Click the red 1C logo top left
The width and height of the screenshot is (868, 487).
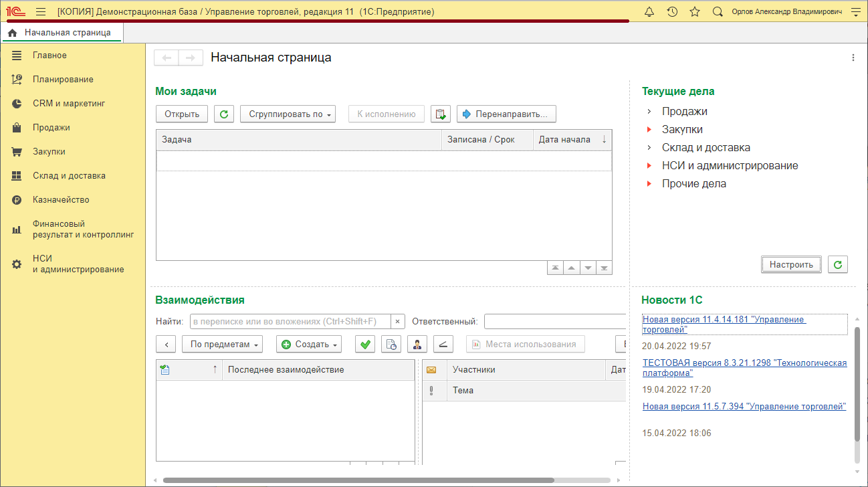pos(15,11)
